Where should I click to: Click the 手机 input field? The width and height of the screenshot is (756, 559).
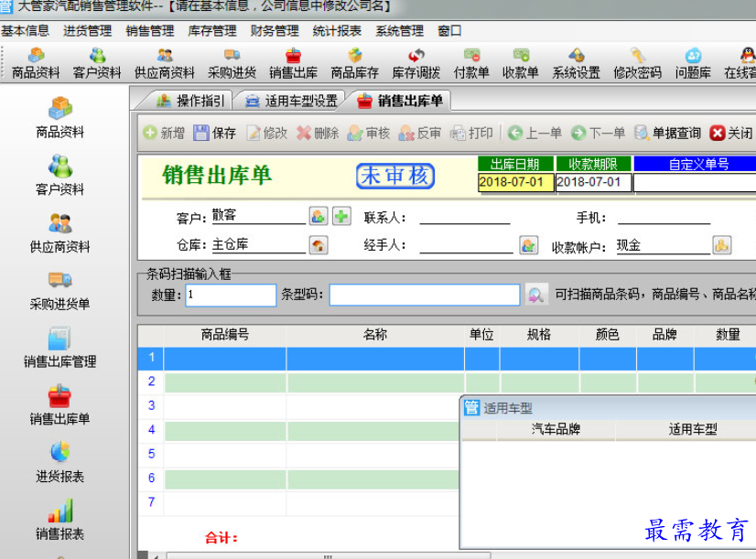click(664, 217)
